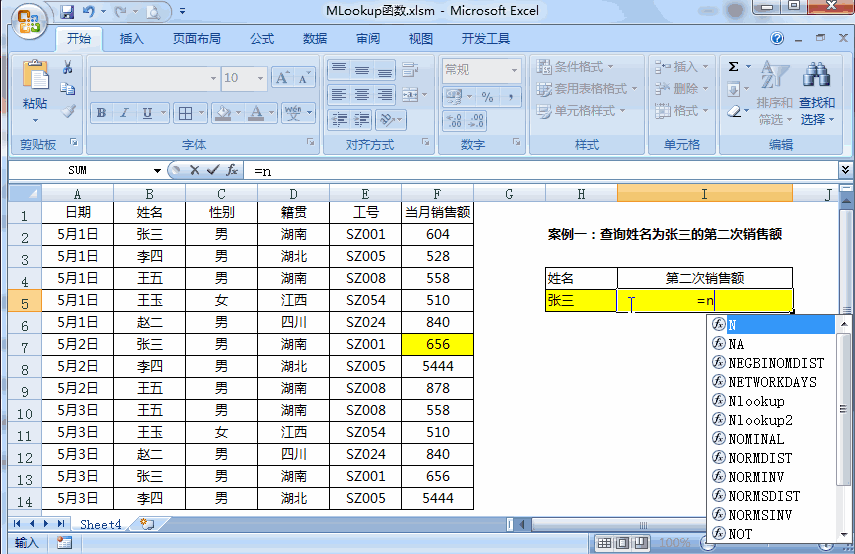Screen dimensions: 855x554
Task: Toggle top vertical alignment
Action: 339,69
